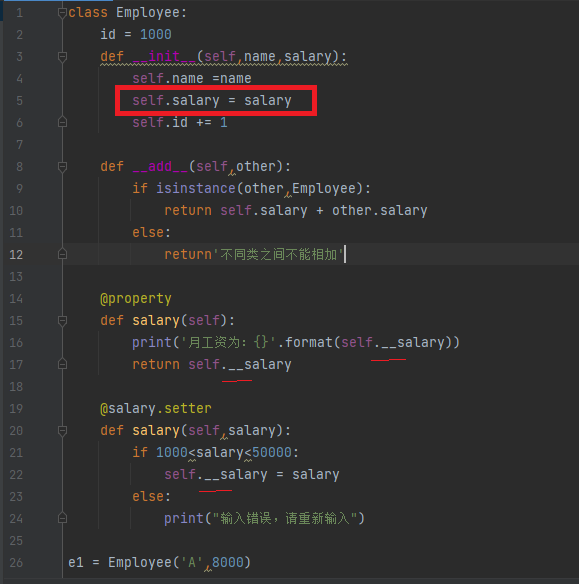Click "e1 = Employee('A',8000)" on line 26
Viewport: 579px width, 584px height.
point(159,562)
